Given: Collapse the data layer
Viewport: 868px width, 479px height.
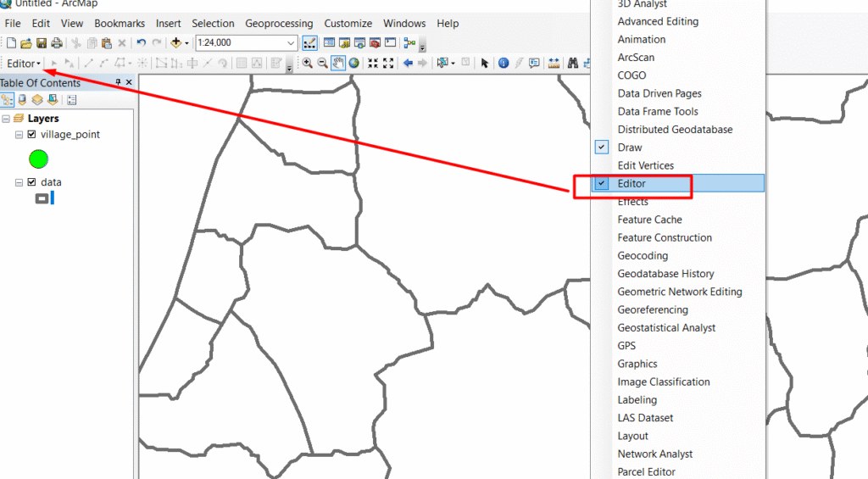Looking at the screenshot, I should (x=19, y=182).
